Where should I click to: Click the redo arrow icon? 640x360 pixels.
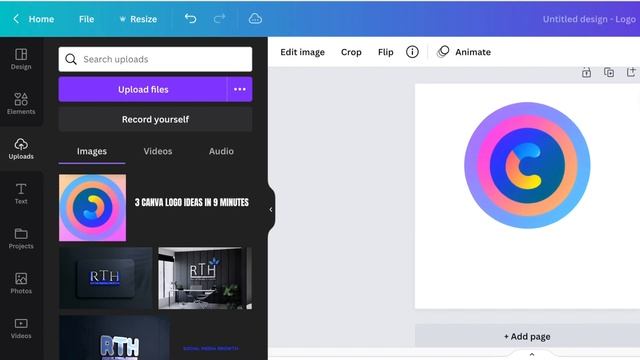pyautogui.click(x=220, y=18)
